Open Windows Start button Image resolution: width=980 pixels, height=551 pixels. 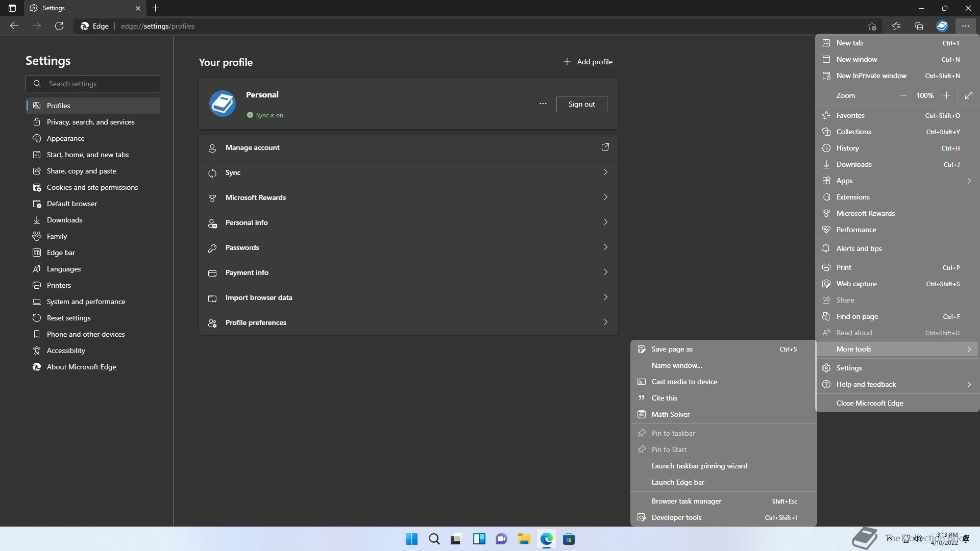411,539
